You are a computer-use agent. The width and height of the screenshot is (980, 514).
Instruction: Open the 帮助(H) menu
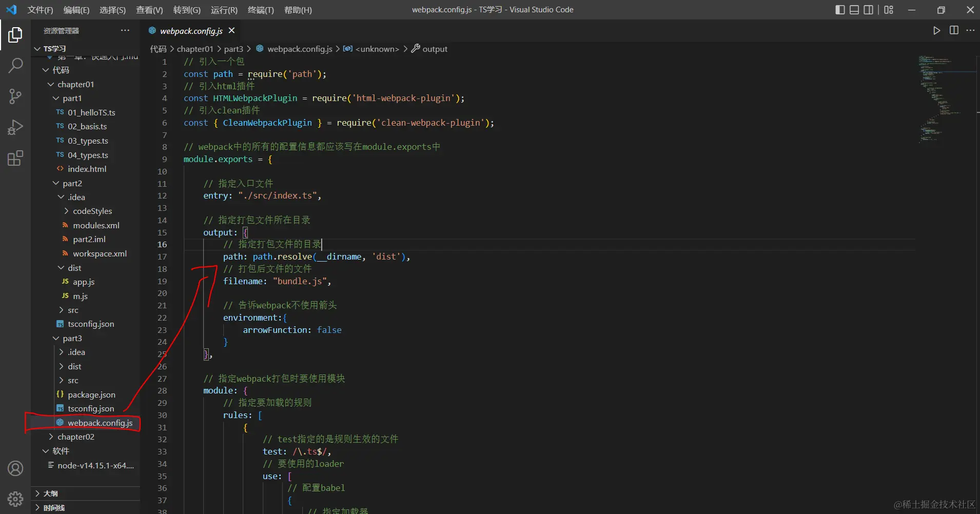pos(298,10)
